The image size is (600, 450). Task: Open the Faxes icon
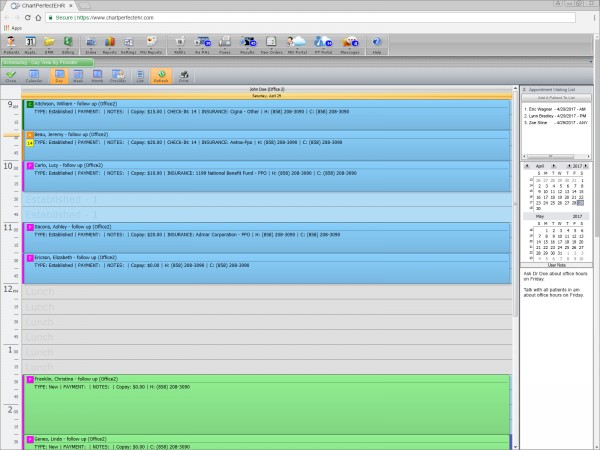click(x=223, y=43)
